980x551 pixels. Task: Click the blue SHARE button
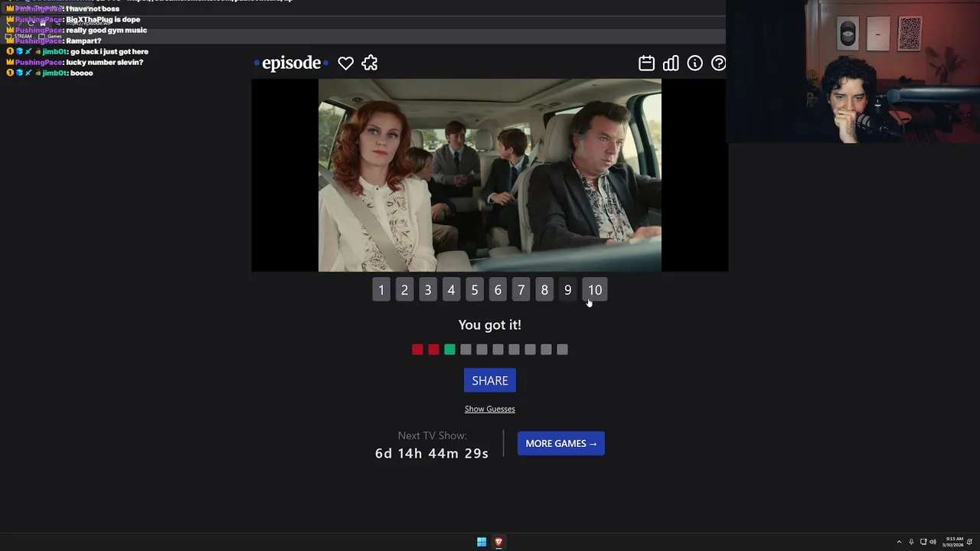490,380
